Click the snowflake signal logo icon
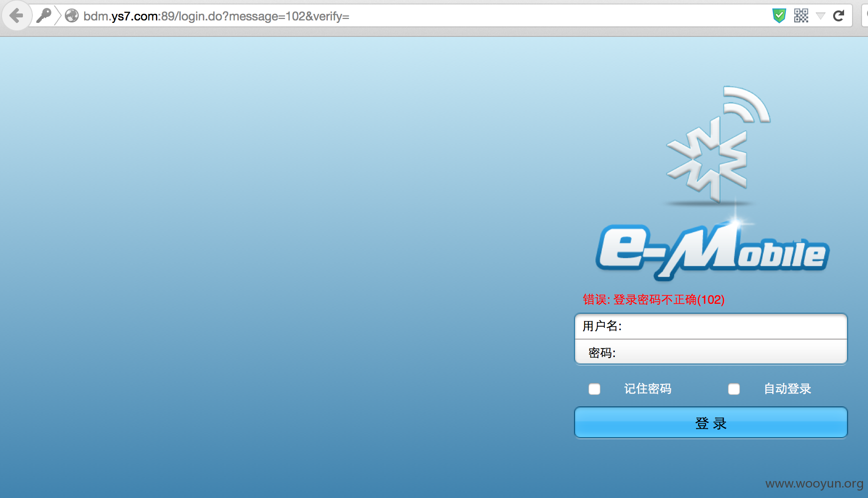 tap(719, 145)
